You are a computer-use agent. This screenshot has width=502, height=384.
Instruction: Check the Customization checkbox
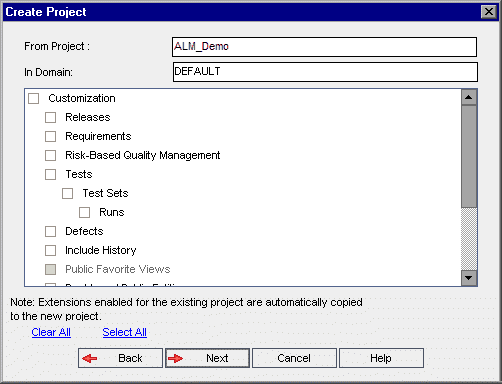(x=33, y=99)
